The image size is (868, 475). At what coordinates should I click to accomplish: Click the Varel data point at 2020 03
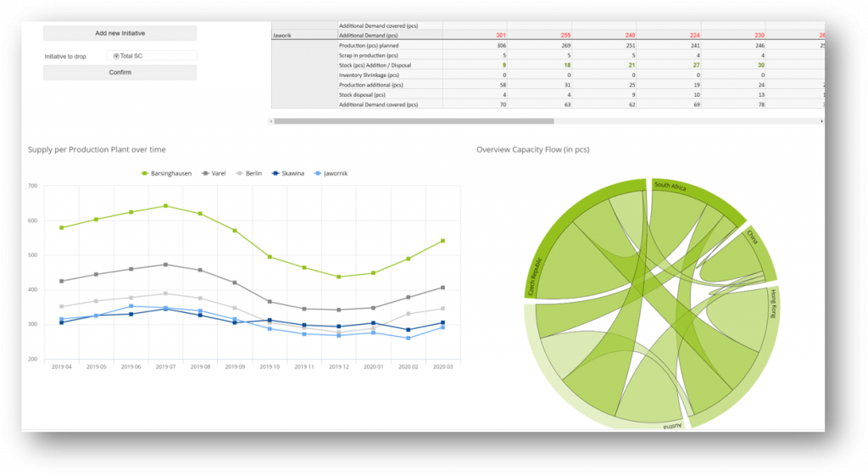click(x=442, y=288)
